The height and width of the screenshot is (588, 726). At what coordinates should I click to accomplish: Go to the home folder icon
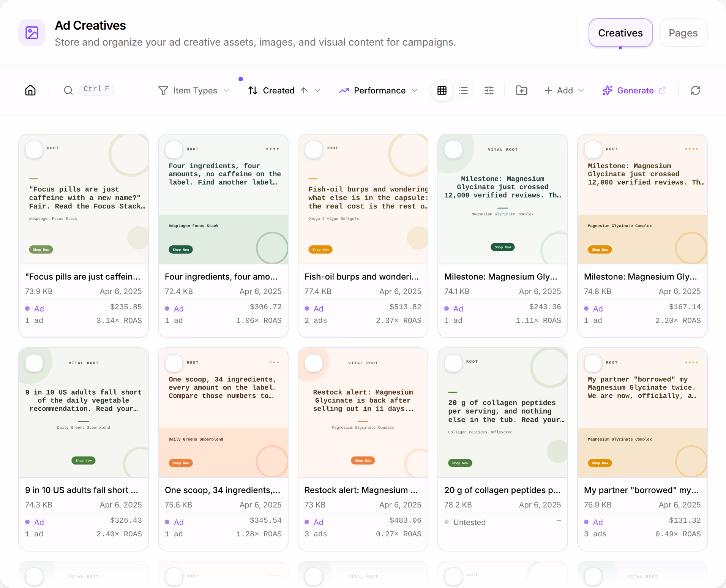pos(30,90)
